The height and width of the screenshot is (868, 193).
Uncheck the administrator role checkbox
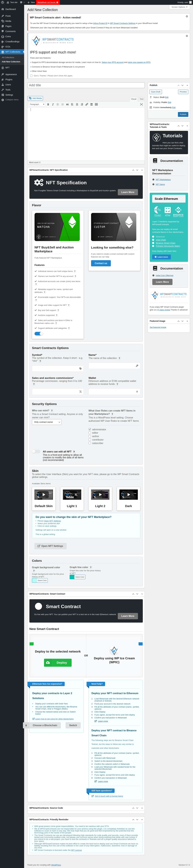[x=90, y=429]
